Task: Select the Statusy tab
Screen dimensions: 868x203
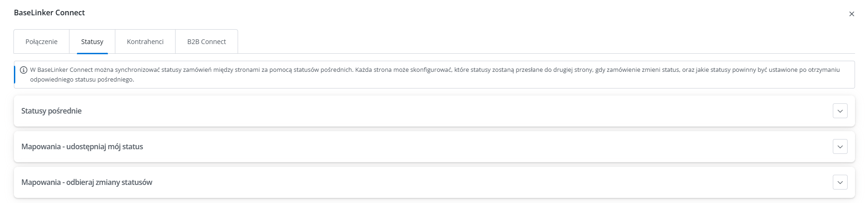Action: point(92,42)
